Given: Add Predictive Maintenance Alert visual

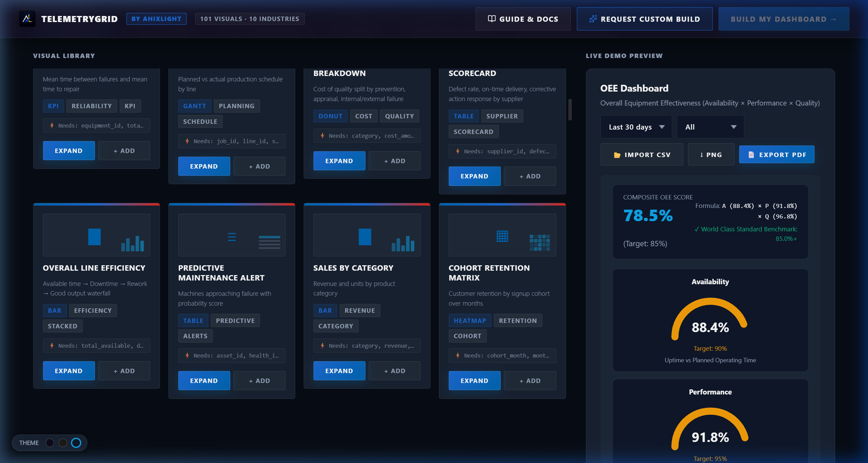Looking at the screenshot, I should [259, 381].
